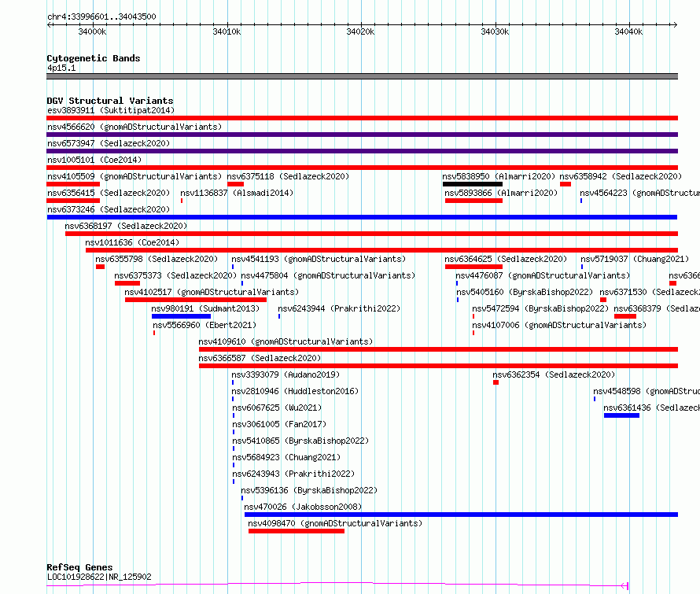
Task: Open nsv4548598 gnomAD variant label
Action: click(x=647, y=391)
